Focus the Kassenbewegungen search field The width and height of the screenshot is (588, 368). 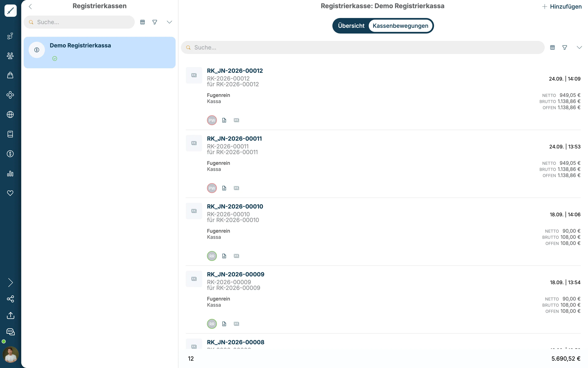(363, 47)
